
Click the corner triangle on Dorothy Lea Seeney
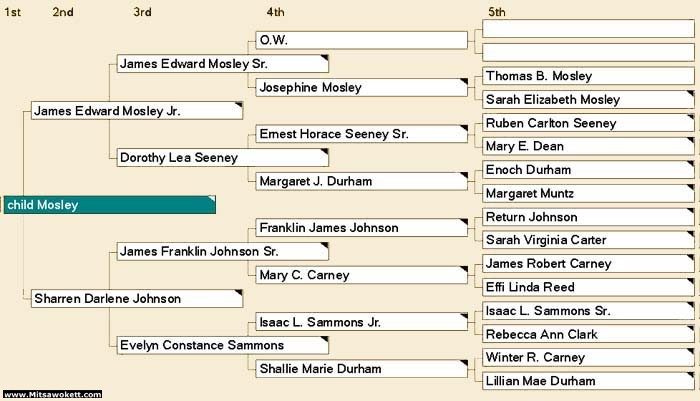coord(325,152)
